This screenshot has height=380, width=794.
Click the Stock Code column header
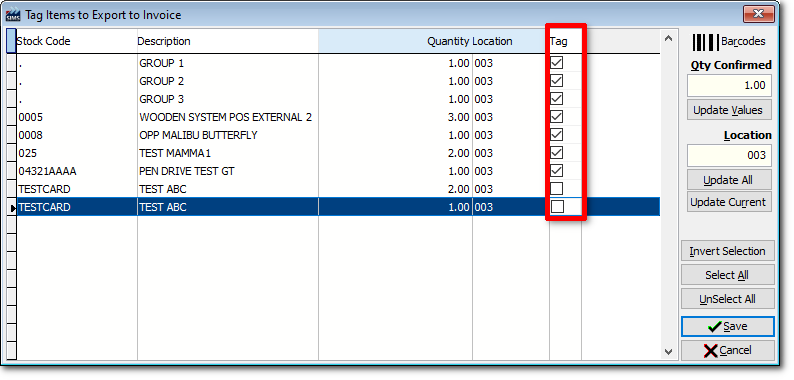tap(76, 41)
